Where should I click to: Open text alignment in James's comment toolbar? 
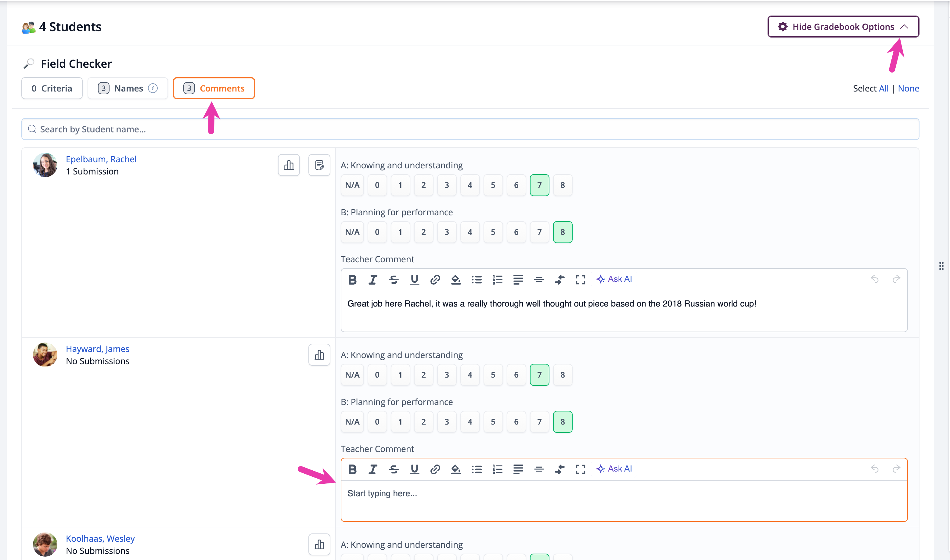pos(518,469)
